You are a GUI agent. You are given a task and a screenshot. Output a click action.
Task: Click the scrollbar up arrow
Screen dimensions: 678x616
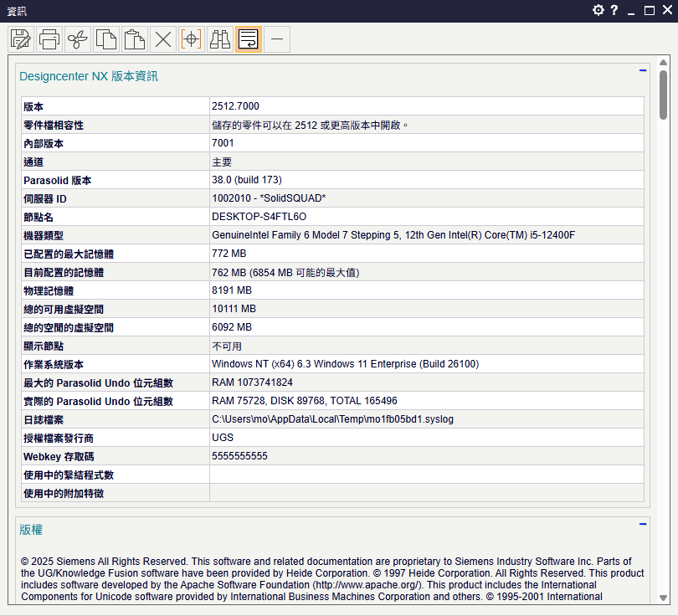(x=663, y=63)
